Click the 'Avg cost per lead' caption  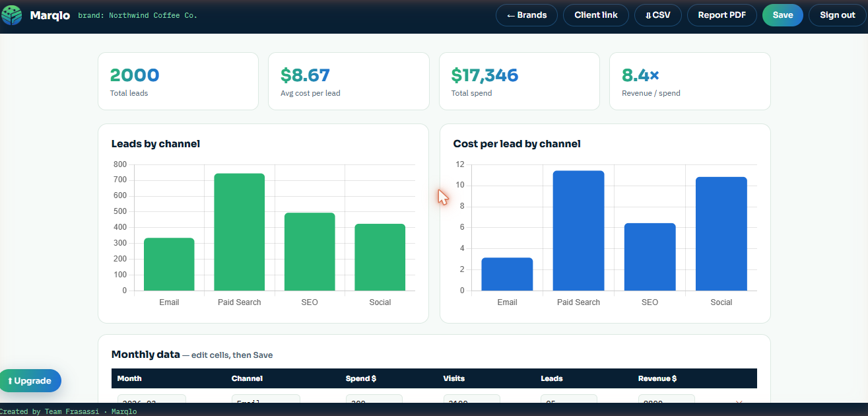[x=310, y=93]
